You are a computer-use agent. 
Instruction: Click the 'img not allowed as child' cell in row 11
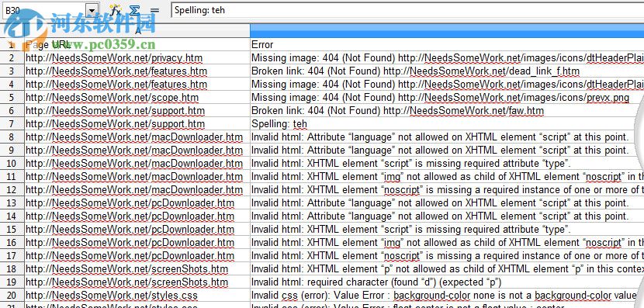coord(447,177)
